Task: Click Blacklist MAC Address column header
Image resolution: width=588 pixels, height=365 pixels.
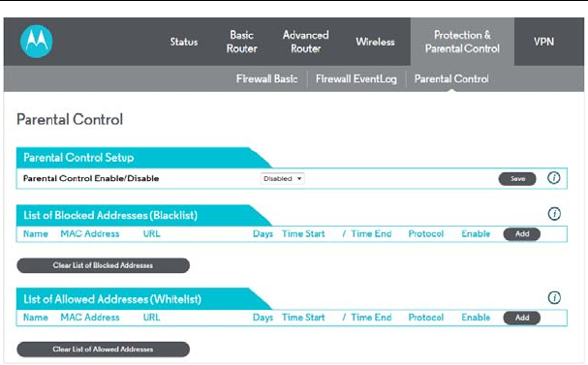Action: (x=90, y=234)
